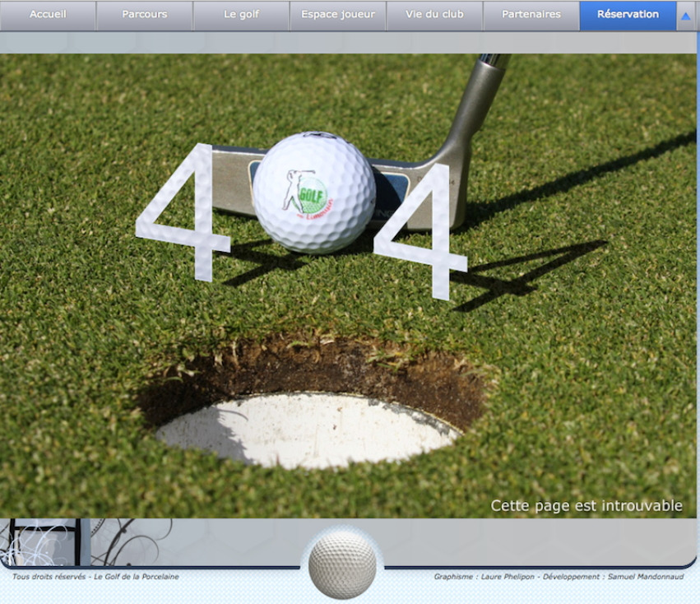Screen dimensions: 700x604
Task: Open the Accueil menu item
Action: click(x=48, y=15)
